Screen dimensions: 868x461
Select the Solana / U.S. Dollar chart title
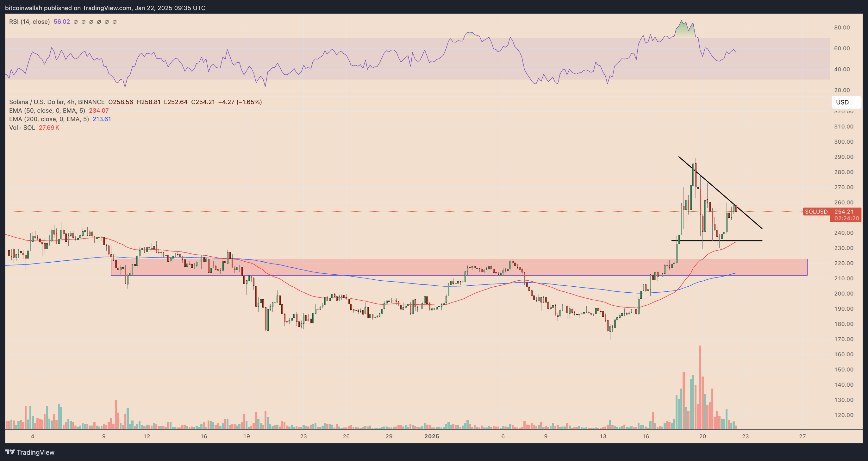[x=57, y=102]
